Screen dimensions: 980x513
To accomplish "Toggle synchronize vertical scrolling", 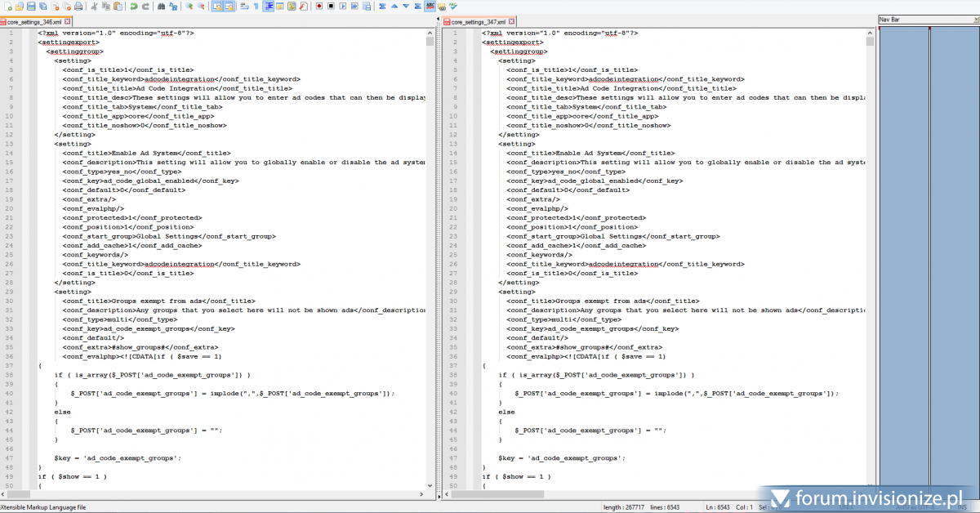I will pyautogui.click(x=216, y=7).
